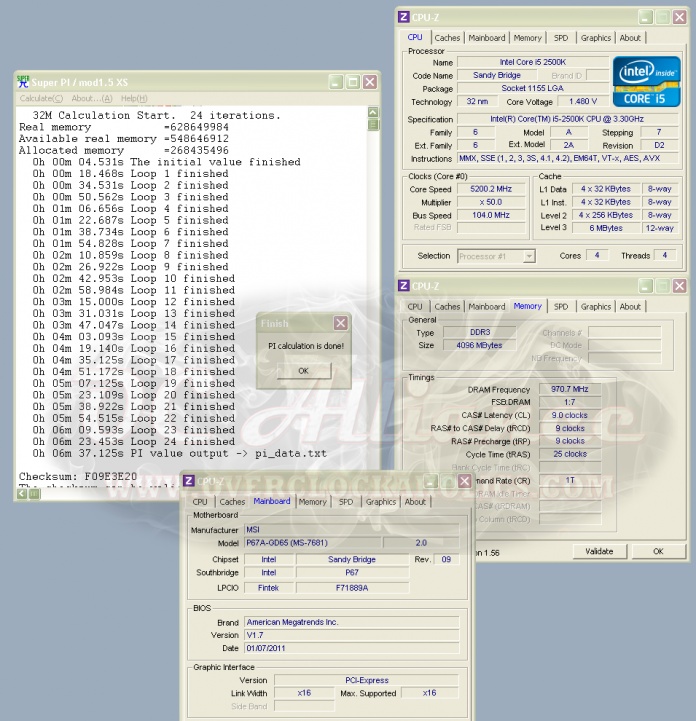Viewport: 696px width, 721px height.
Task: Click the Validate button in CPU-Z
Action: [599, 551]
